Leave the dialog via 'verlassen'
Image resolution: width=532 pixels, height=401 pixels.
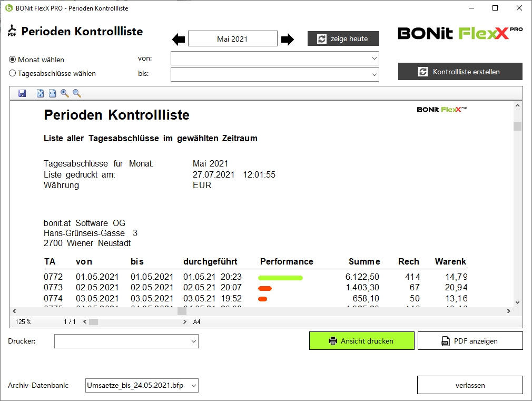click(x=470, y=385)
